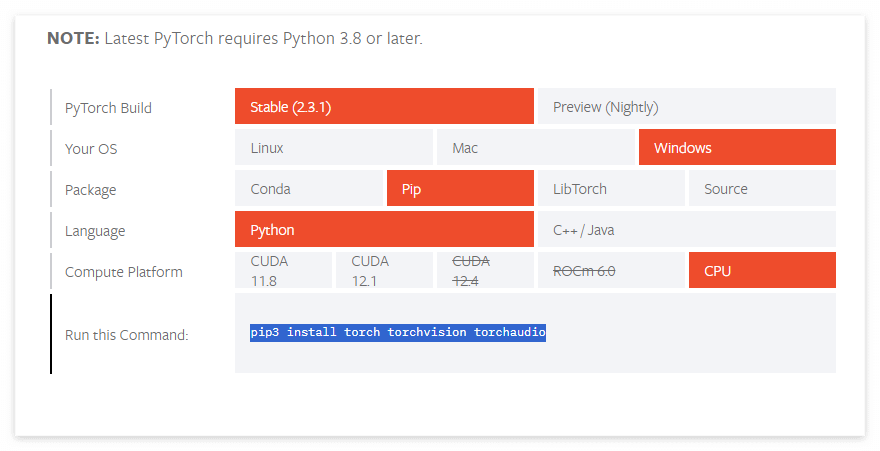The image size is (880, 451).
Task: Select the Source package option
Action: coord(762,188)
